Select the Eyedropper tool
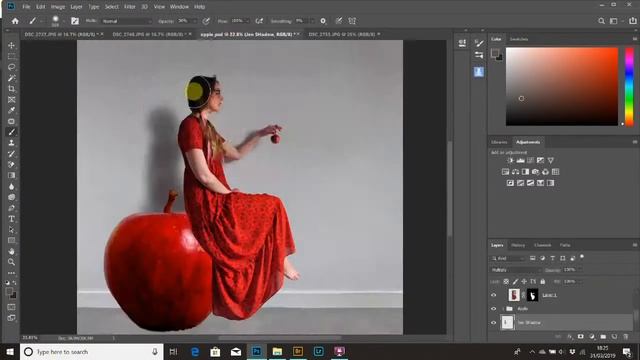This screenshot has height=360, width=640. (11, 110)
